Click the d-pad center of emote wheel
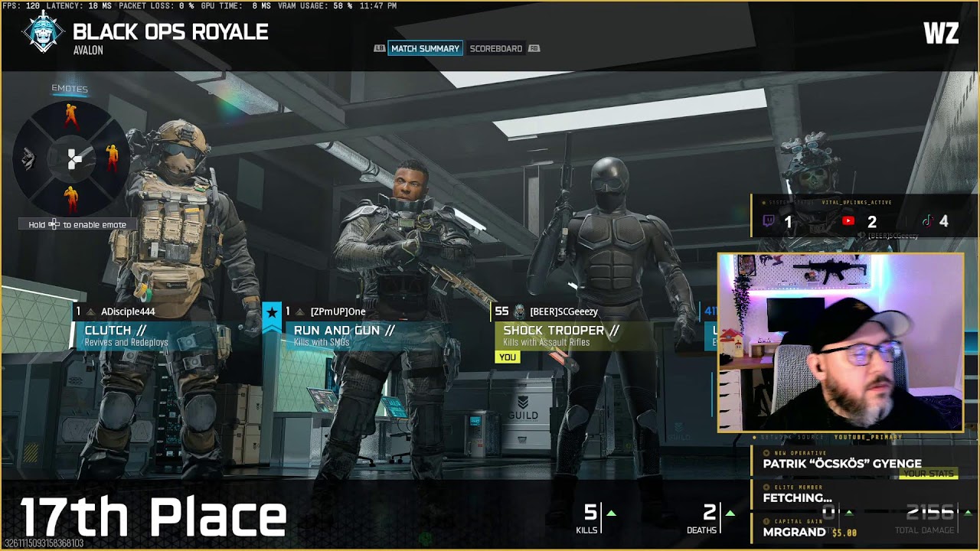 (x=74, y=158)
